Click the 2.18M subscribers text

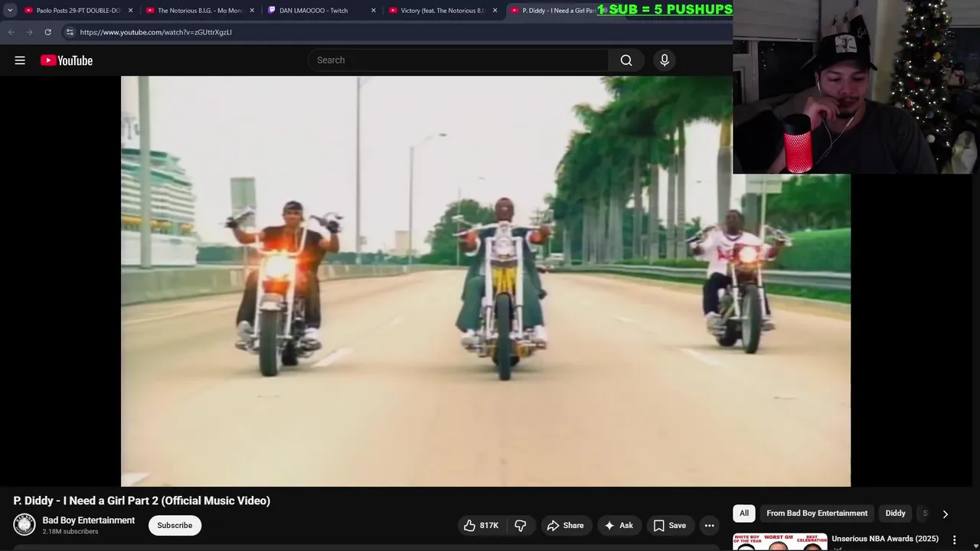click(x=70, y=532)
